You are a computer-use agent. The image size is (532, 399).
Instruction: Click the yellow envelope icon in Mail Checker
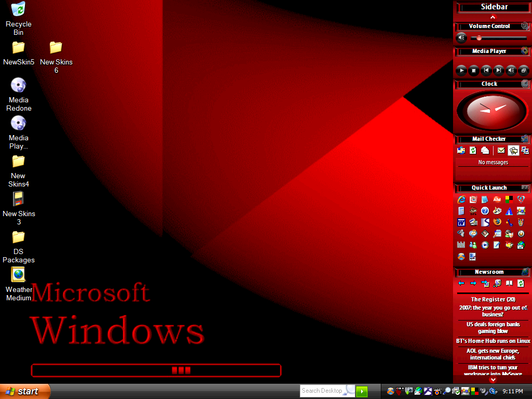pos(501,150)
